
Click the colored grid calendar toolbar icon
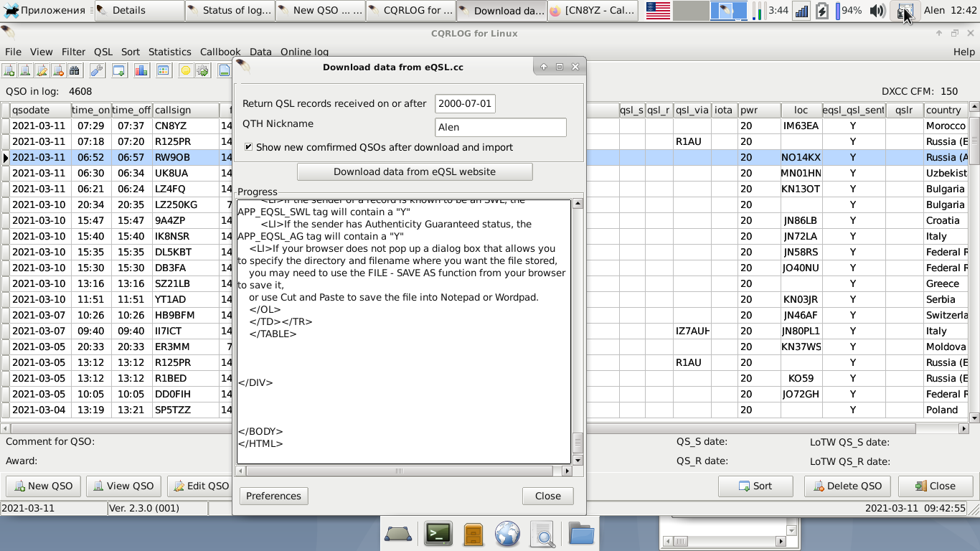(164, 70)
